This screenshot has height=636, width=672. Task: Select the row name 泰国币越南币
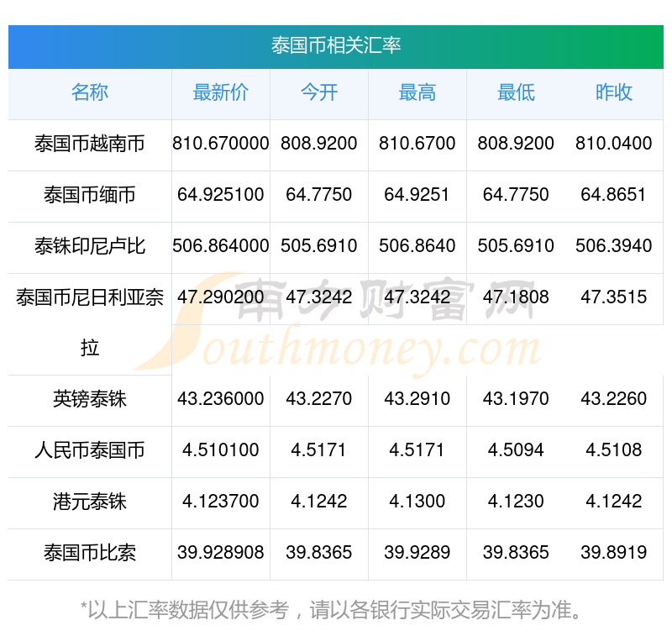coord(90,144)
